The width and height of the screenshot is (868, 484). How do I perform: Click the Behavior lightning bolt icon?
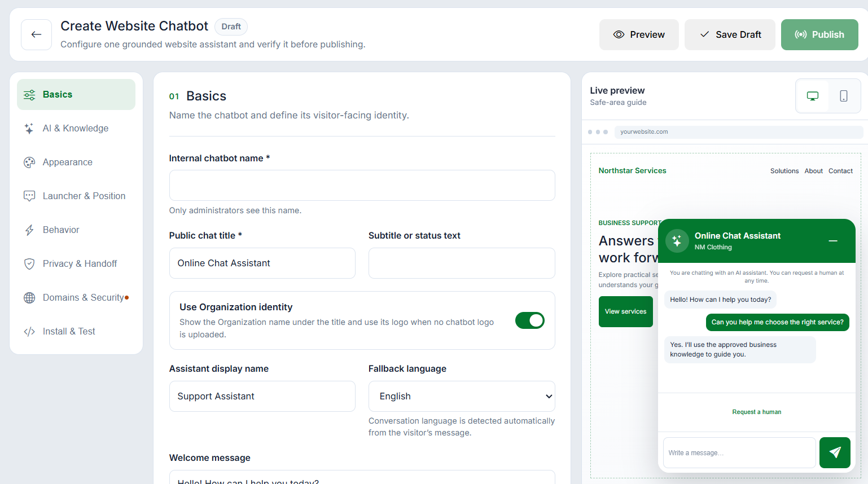coord(29,230)
